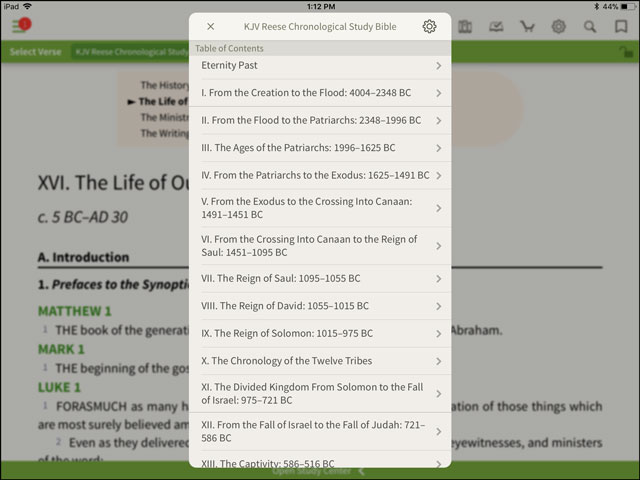
Task: Open III. The Ages of the Patriarchs
Action: (320, 148)
